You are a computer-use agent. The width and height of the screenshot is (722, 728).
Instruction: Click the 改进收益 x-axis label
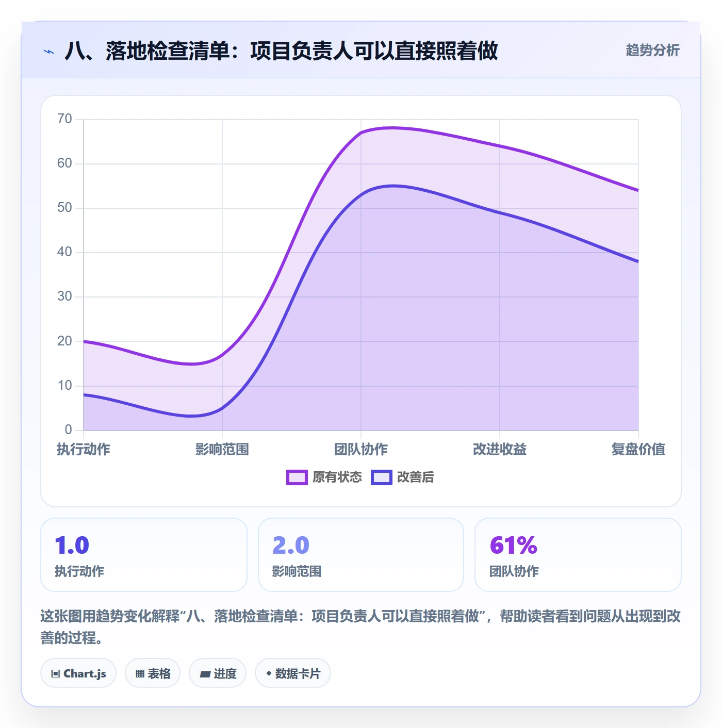(500, 450)
